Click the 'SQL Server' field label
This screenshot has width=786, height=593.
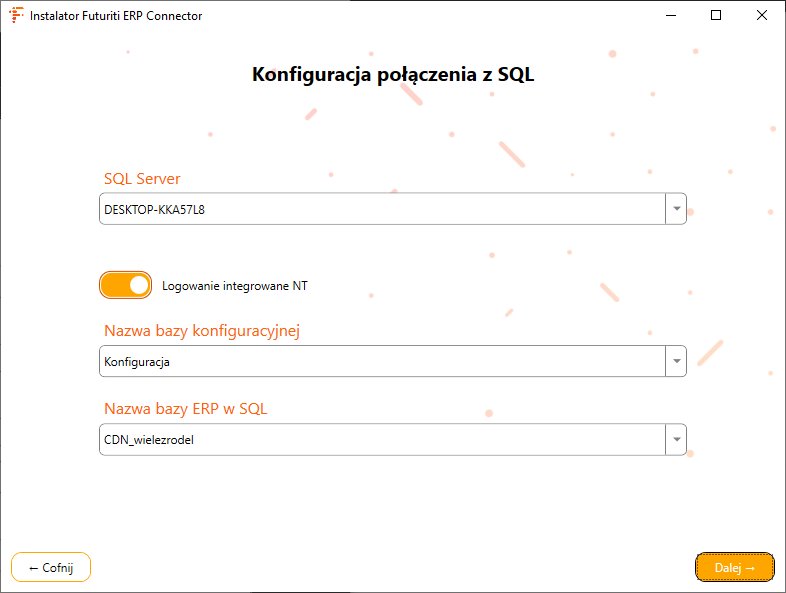click(142, 179)
